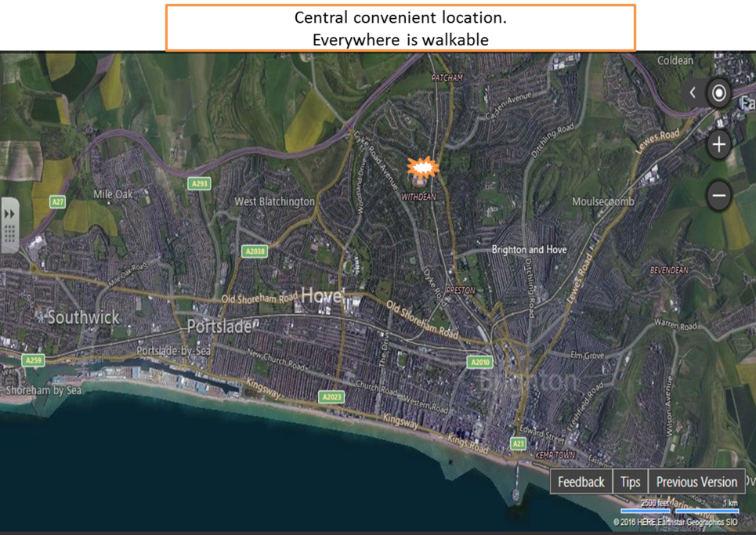
Task: Click the A2038 road shield
Action: point(255,251)
